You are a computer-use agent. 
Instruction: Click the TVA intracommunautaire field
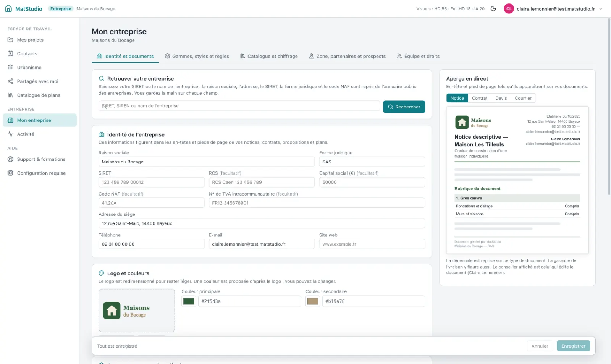[x=317, y=203]
